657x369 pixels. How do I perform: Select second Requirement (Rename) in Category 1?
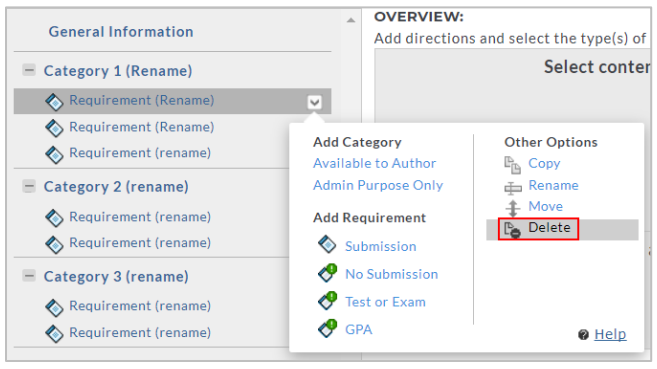point(141,127)
